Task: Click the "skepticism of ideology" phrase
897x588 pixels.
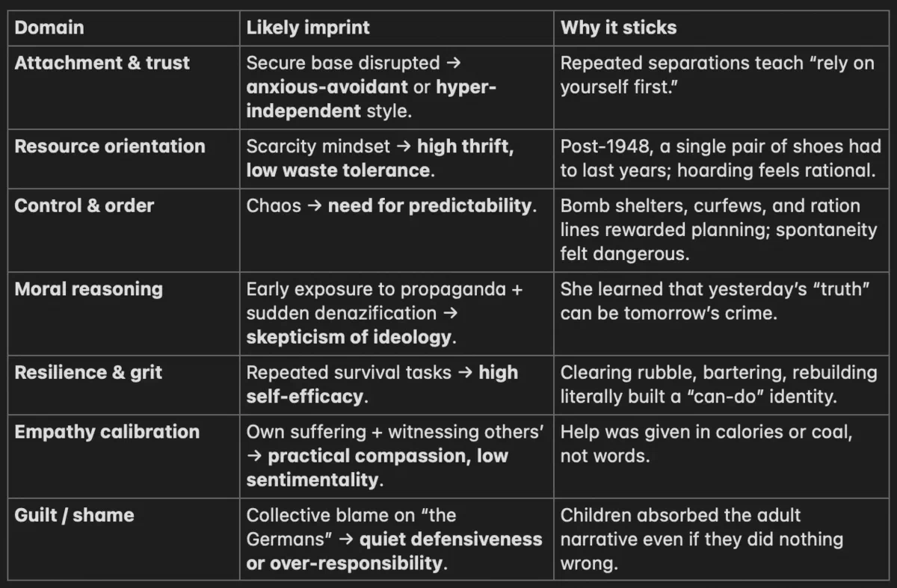Action: (349, 337)
